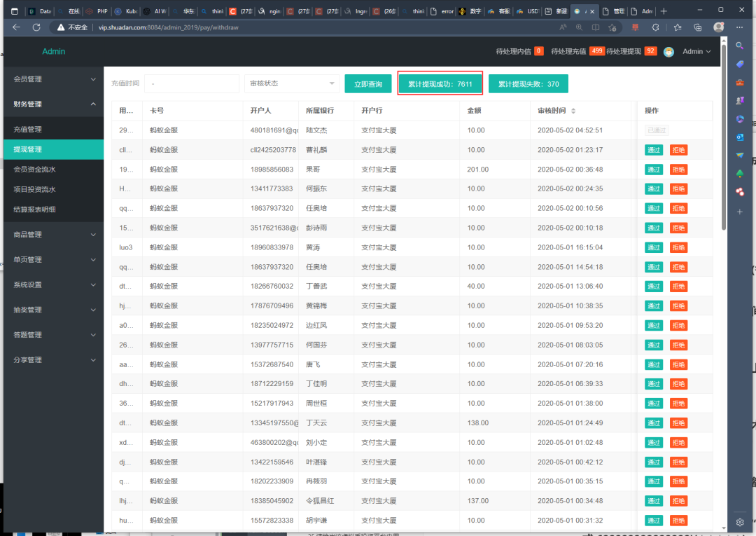Open 待处理充值 499 notification
Screen dimensions: 756x536
tap(577, 51)
